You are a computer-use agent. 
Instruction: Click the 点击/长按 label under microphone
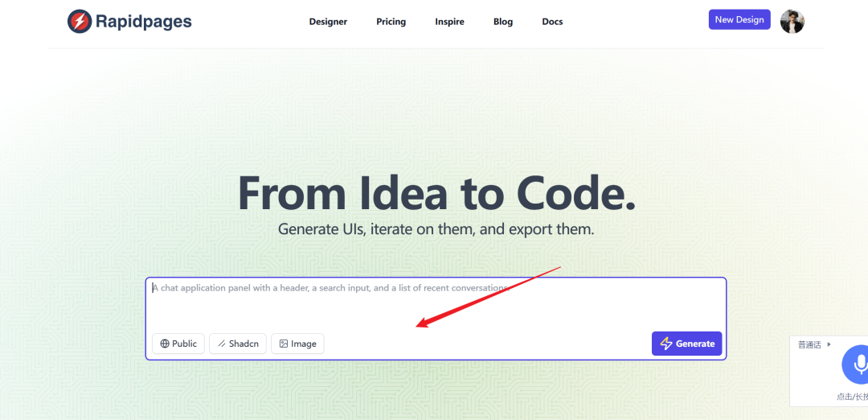[x=852, y=397]
